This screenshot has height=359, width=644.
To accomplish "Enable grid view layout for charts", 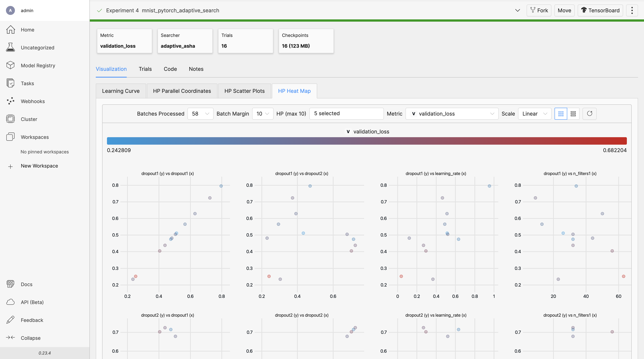I will click(561, 114).
